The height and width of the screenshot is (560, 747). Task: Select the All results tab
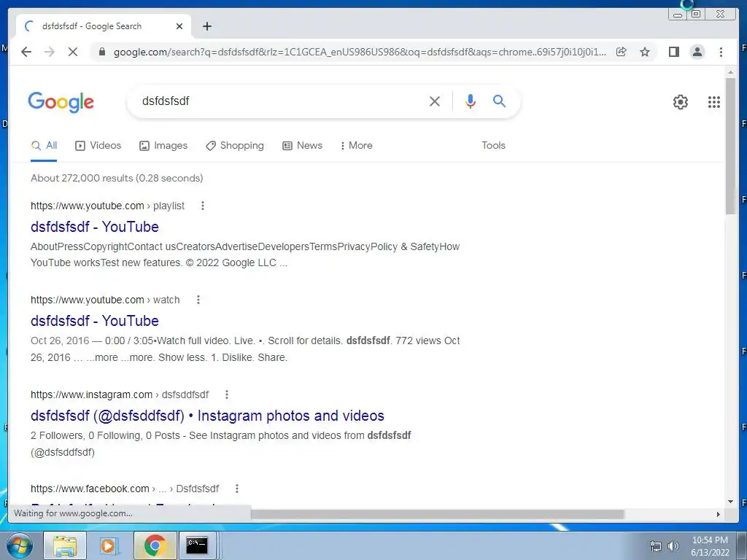pos(44,146)
